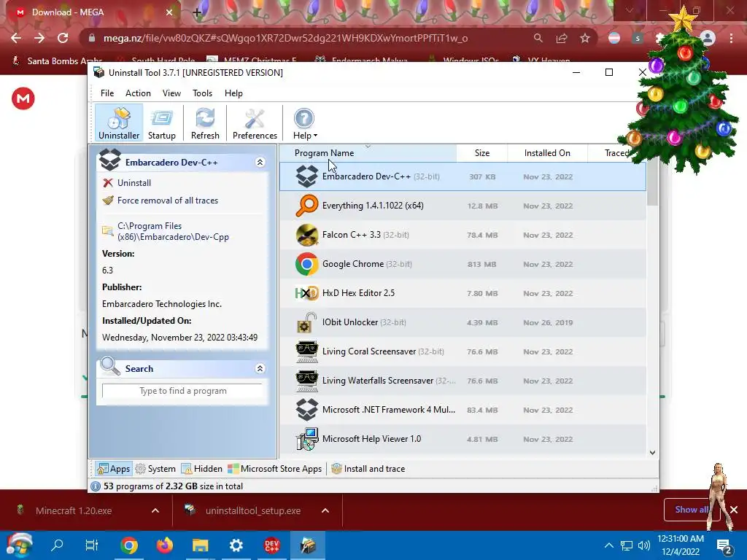Click the program list scroll-down arrow

click(653, 453)
